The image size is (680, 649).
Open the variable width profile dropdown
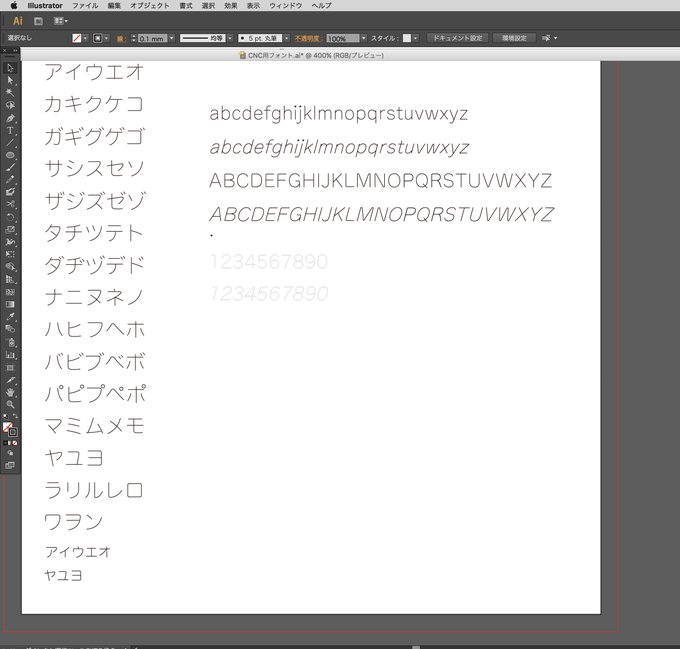pyautogui.click(x=230, y=38)
